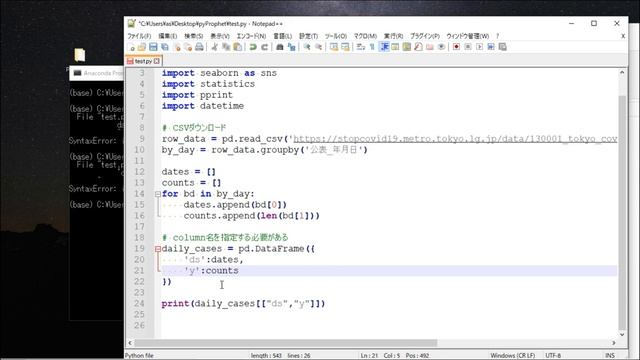Click the Python file status bar label

pos(139,356)
